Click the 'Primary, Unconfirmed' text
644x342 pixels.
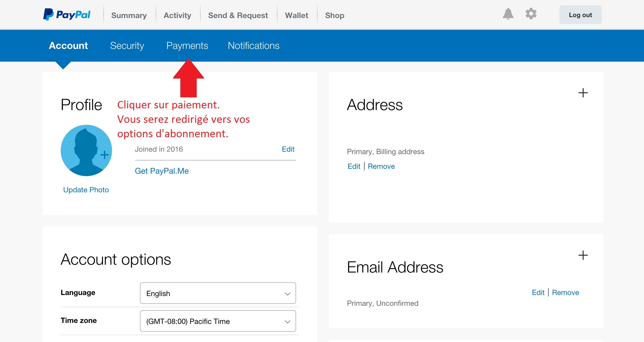click(382, 303)
